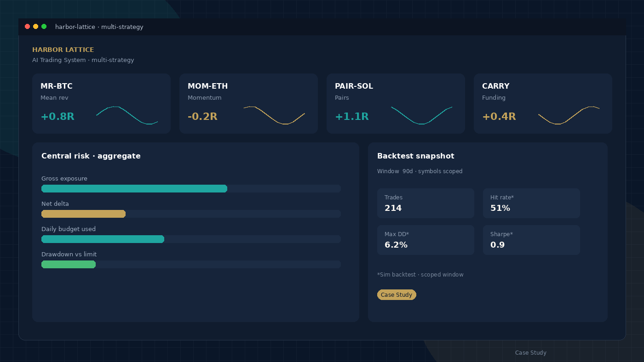Open the CARRY funding strategy card
This screenshot has width=644, height=362.
pyautogui.click(x=543, y=103)
